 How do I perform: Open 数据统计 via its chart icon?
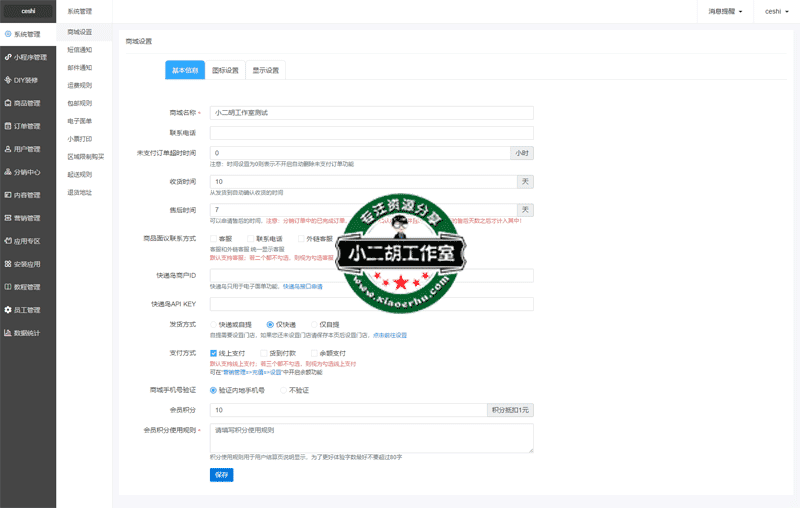click(x=8, y=333)
